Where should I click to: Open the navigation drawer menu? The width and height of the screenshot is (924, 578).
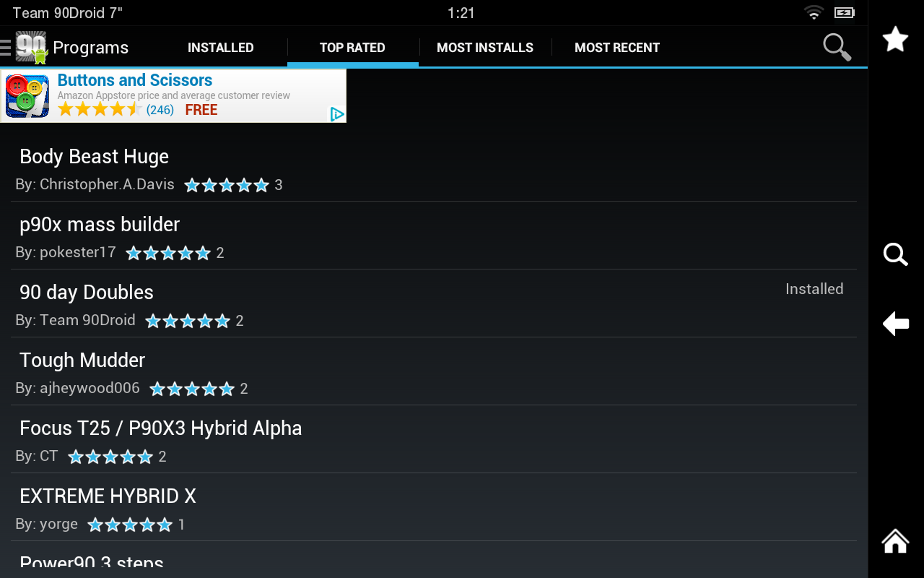click(7, 47)
